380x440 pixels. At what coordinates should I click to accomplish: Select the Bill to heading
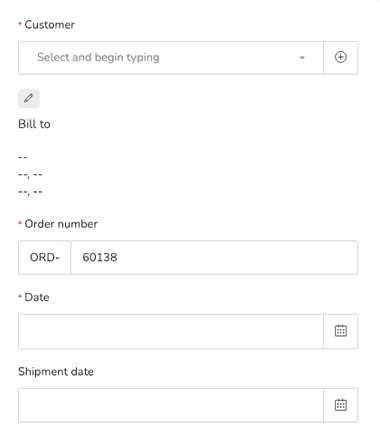point(34,124)
